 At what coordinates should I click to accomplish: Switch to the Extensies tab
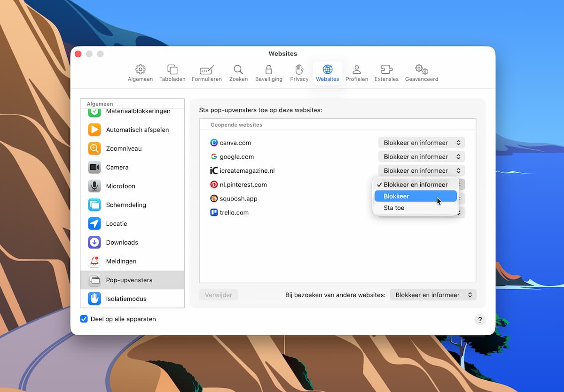coord(386,73)
